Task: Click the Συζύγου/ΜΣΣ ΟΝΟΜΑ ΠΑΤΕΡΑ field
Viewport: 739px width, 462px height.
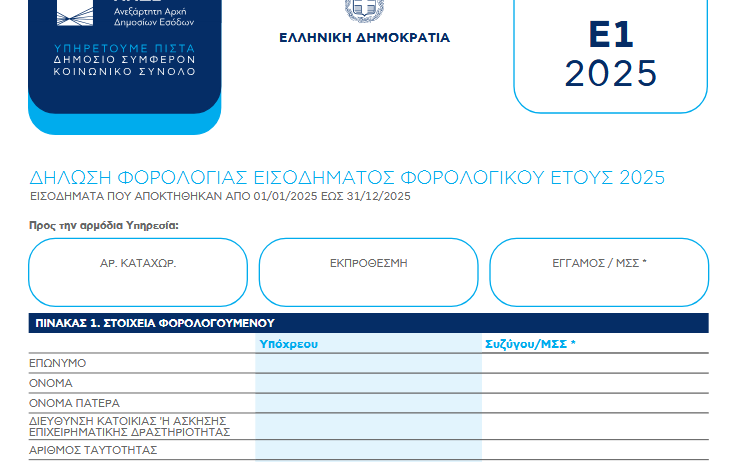Action: pos(595,403)
